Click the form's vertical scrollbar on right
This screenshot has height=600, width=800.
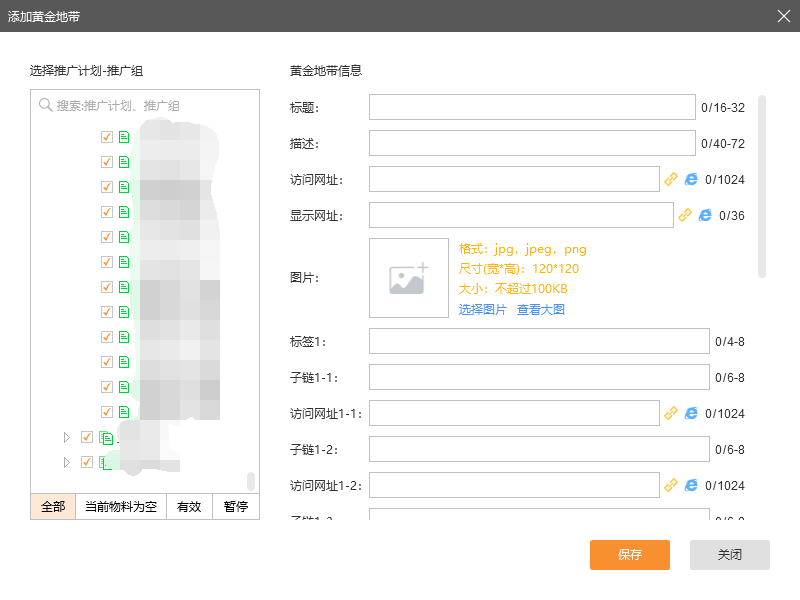point(762,185)
